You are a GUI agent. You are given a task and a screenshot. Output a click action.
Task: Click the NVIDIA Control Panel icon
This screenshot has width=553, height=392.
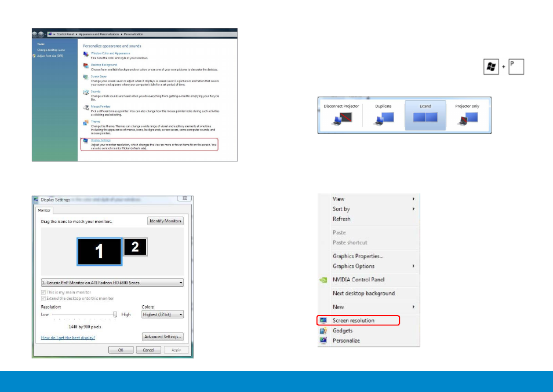point(323,280)
